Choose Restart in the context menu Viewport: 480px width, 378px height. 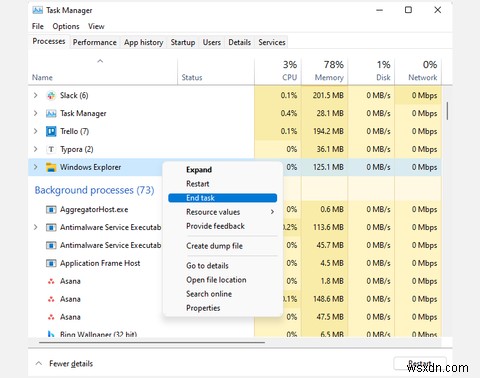click(x=223, y=184)
